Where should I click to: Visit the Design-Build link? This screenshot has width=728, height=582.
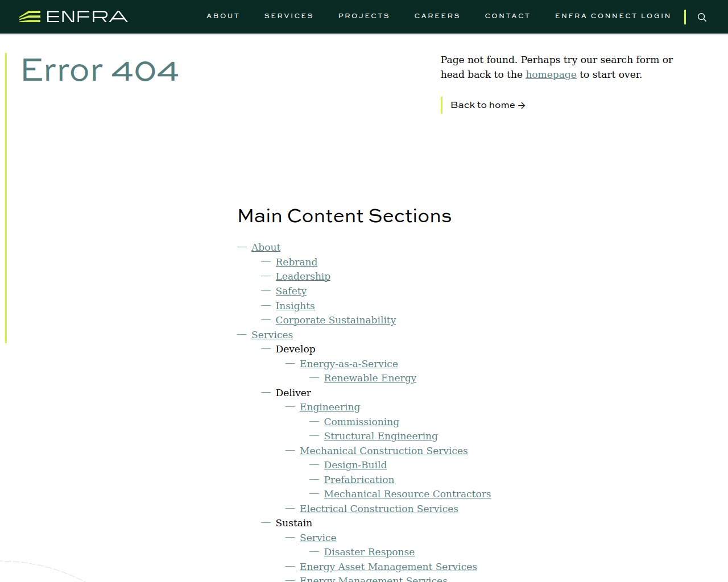[355, 465]
